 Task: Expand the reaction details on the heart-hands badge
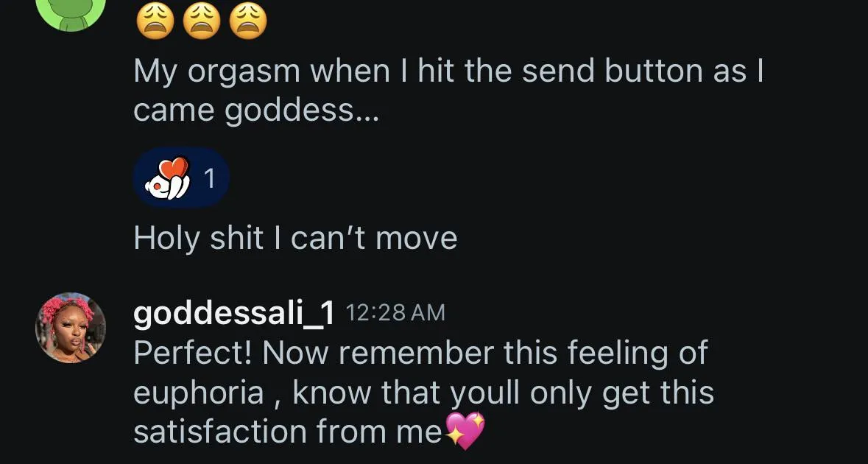click(181, 177)
